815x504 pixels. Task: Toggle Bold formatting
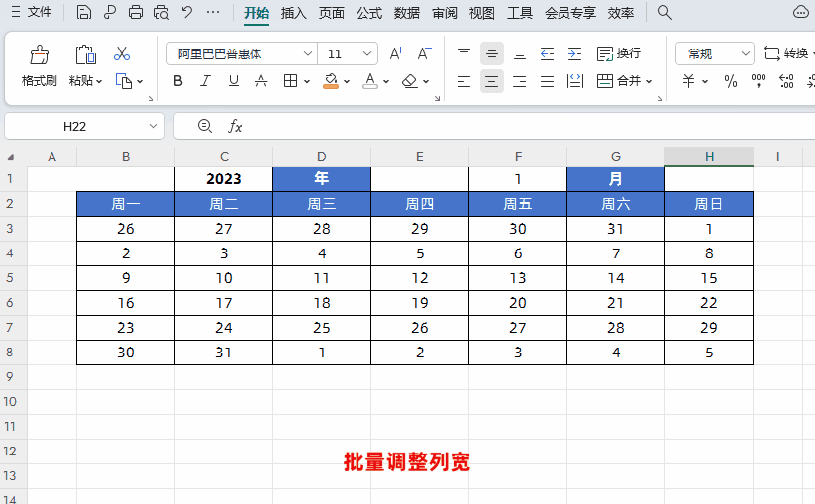(x=178, y=80)
